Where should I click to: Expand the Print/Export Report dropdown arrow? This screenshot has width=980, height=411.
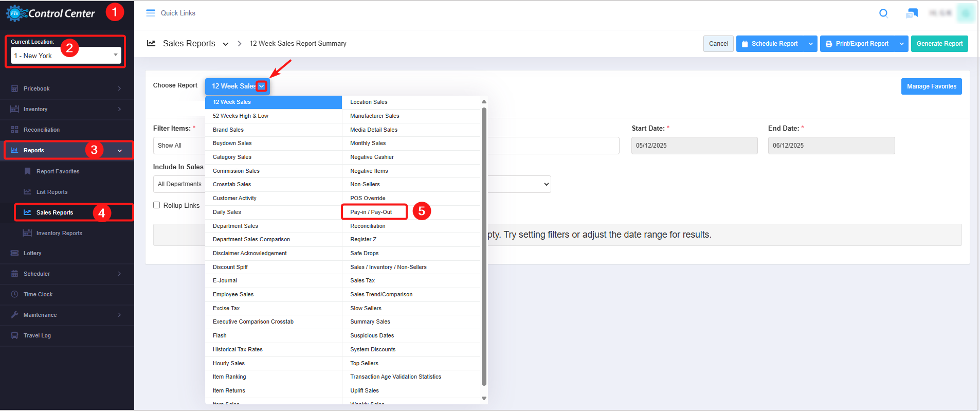(901, 44)
